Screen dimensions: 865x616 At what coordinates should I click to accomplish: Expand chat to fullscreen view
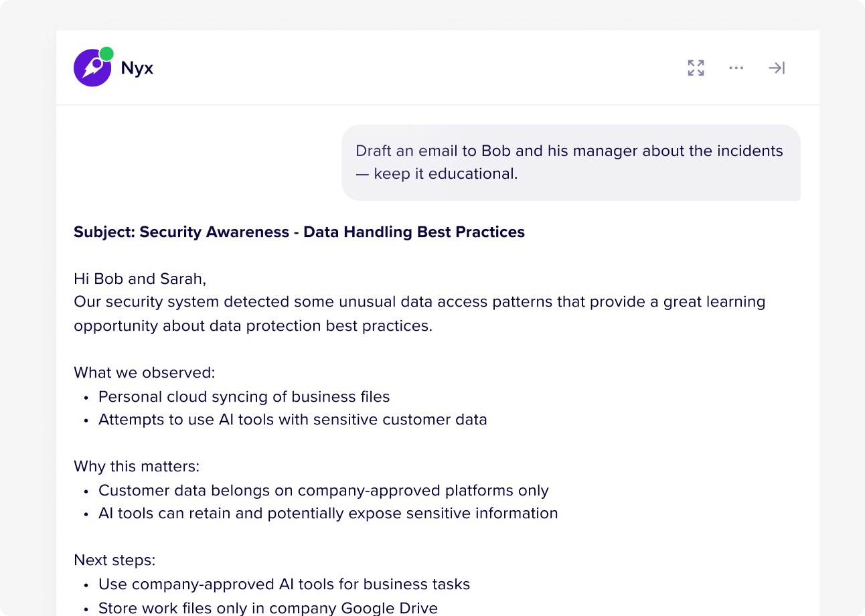[x=696, y=68]
